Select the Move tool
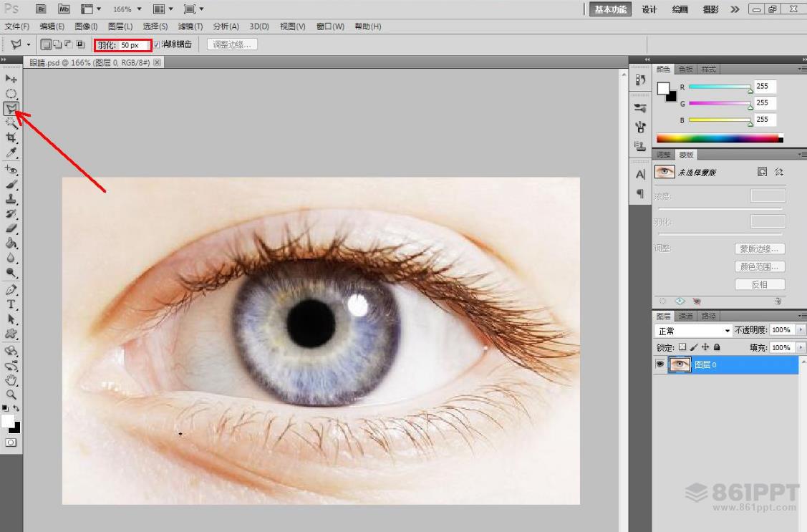This screenshot has width=807, height=532. click(x=11, y=79)
